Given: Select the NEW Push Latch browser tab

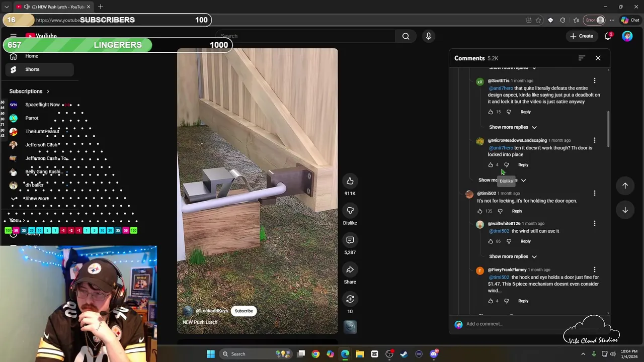Looking at the screenshot, I should click(52, 7).
